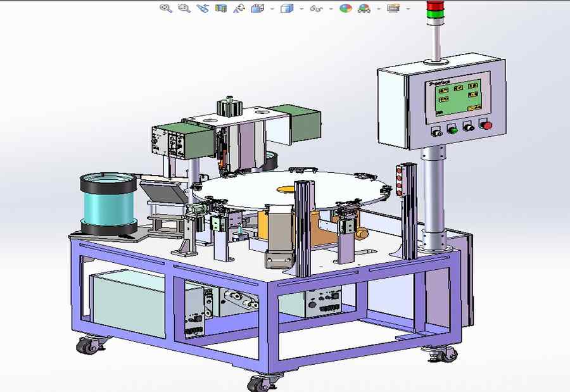Activate the Zoom to Area tool
The width and height of the screenshot is (570, 392).
[x=184, y=8]
